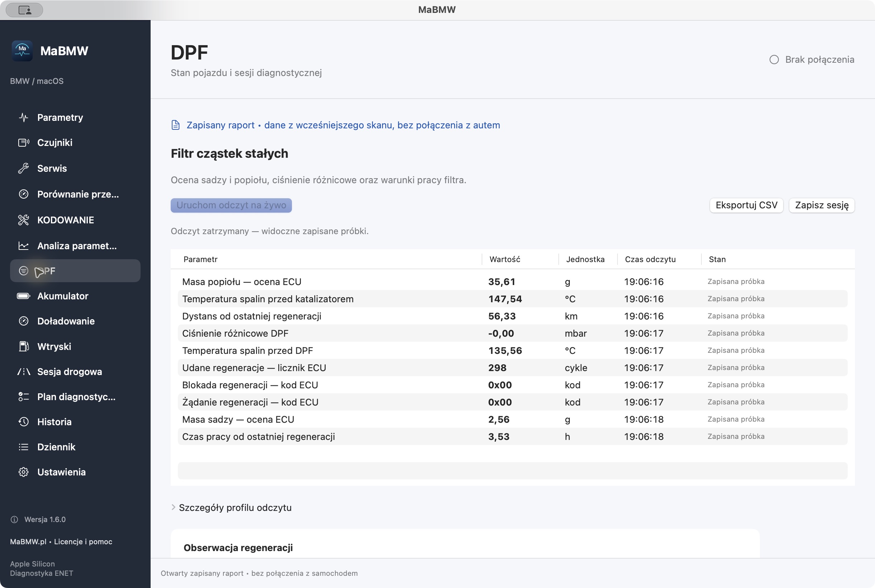Screen dimensions: 875x588
Task: Click the Akumulator battery icon
Action: pyautogui.click(x=23, y=296)
